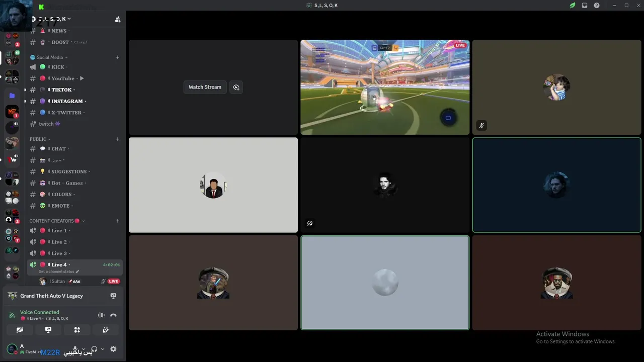Open the server folder icon in server list
The height and width of the screenshot is (362, 644).
(12, 96)
